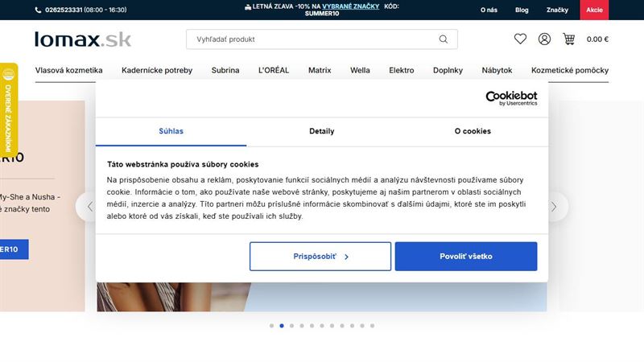The height and width of the screenshot is (362, 644).
Task: Switch to the Súhlas tab
Action: [x=171, y=131]
